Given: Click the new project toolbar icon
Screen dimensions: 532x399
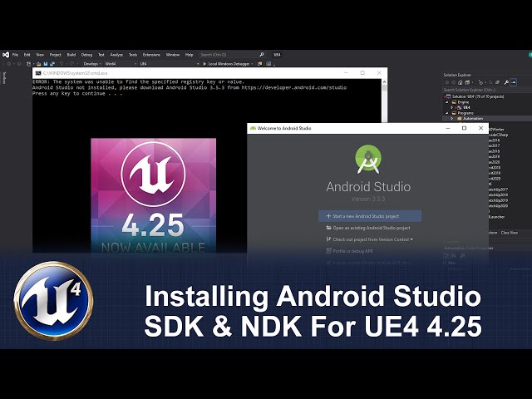Looking at the screenshot, I should [29, 63].
